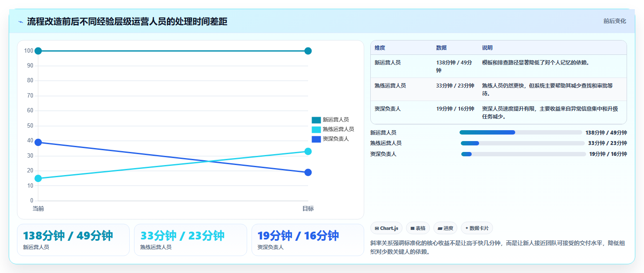Click the 熟练运营人员 data point at 当前
Viewport: 644px width, 273px height.
click(x=38, y=178)
